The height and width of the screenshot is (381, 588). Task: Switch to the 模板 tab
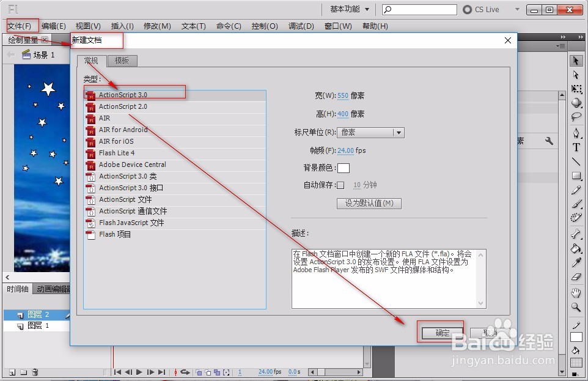pos(122,61)
